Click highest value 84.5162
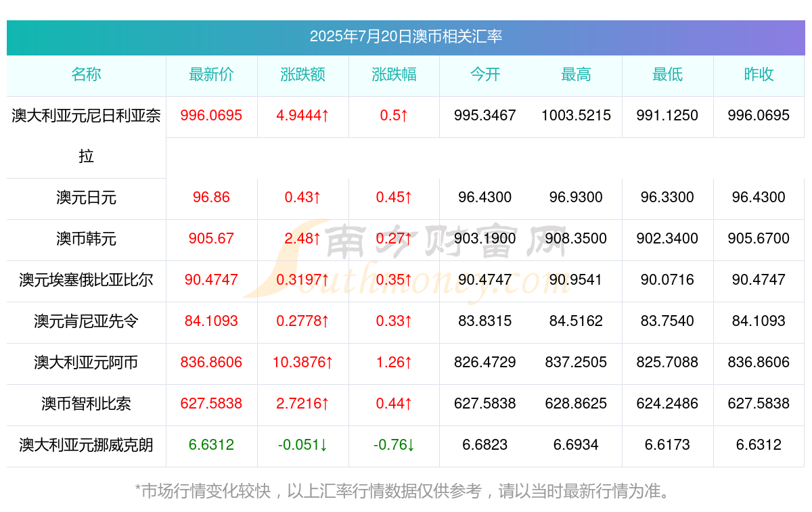The width and height of the screenshot is (812, 512). point(577,321)
